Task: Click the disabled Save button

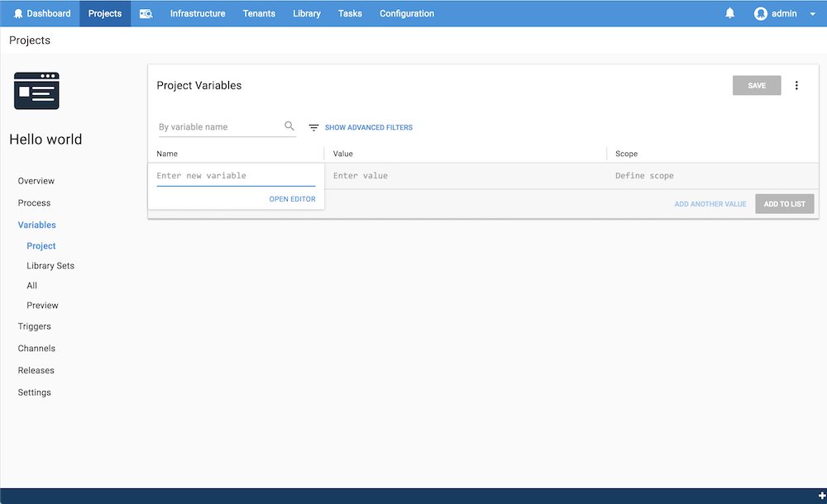Action: [x=757, y=85]
